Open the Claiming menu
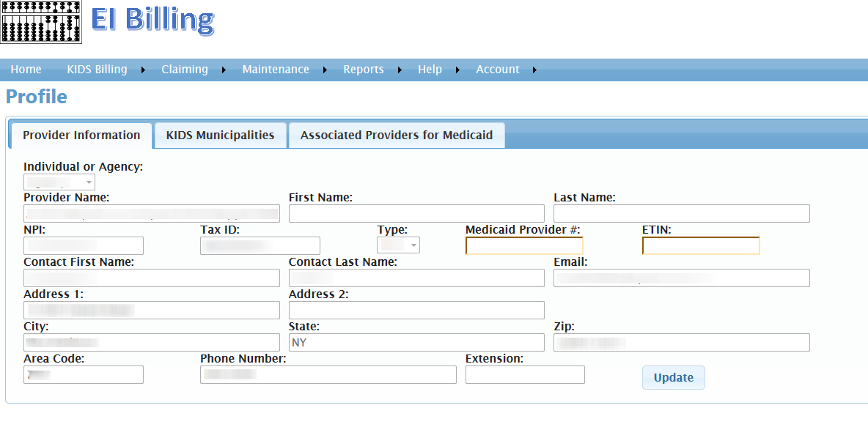This screenshot has width=868, height=427. click(185, 70)
